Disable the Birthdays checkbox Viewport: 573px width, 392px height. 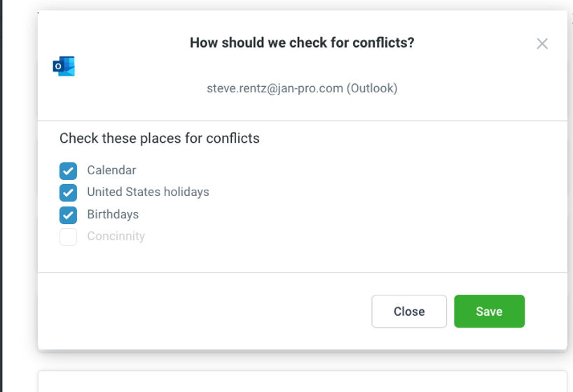tap(68, 215)
